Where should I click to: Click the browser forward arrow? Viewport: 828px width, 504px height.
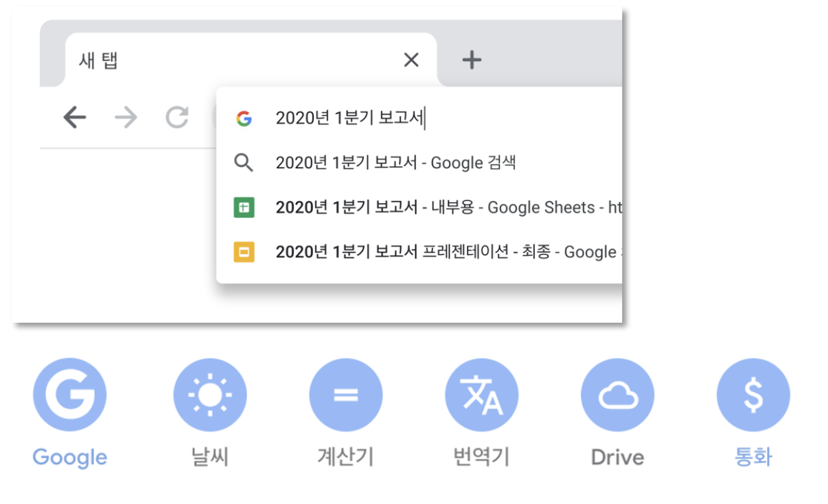click(x=126, y=118)
